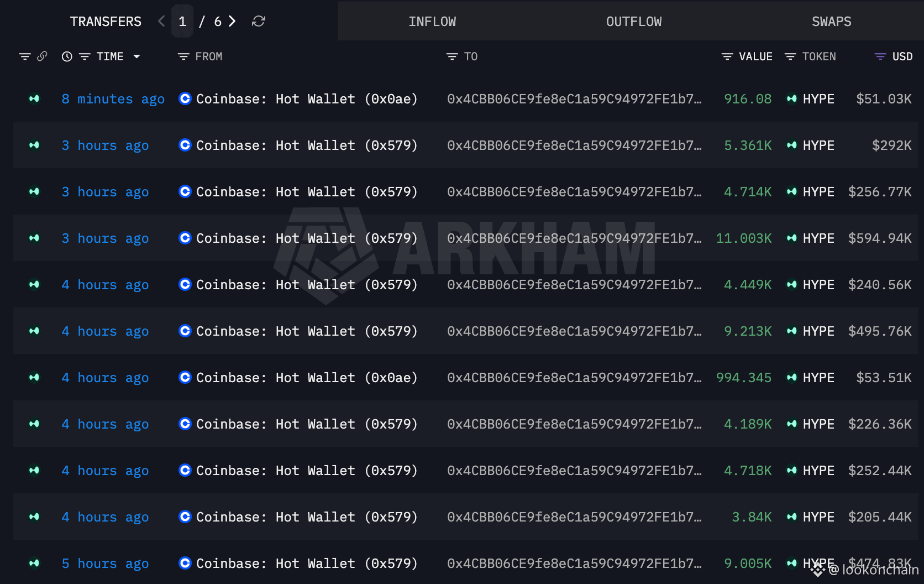Open the '5 hours ago' transaction link
This screenshot has height=584, width=924.
click(x=105, y=564)
